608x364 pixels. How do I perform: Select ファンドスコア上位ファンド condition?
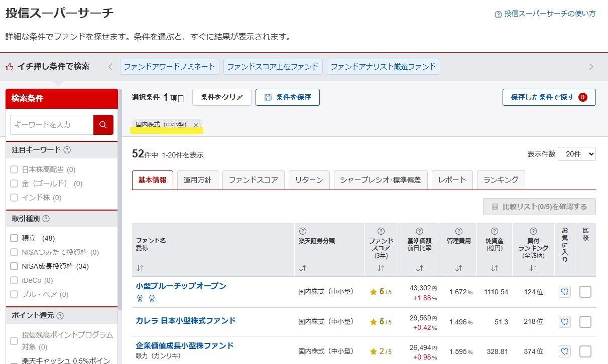tap(273, 67)
